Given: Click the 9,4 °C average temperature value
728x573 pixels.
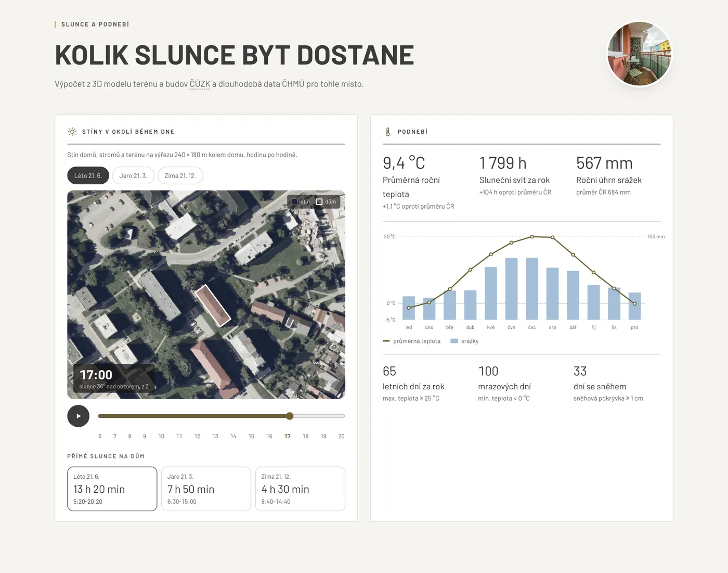Looking at the screenshot, I should pos(404,163).
